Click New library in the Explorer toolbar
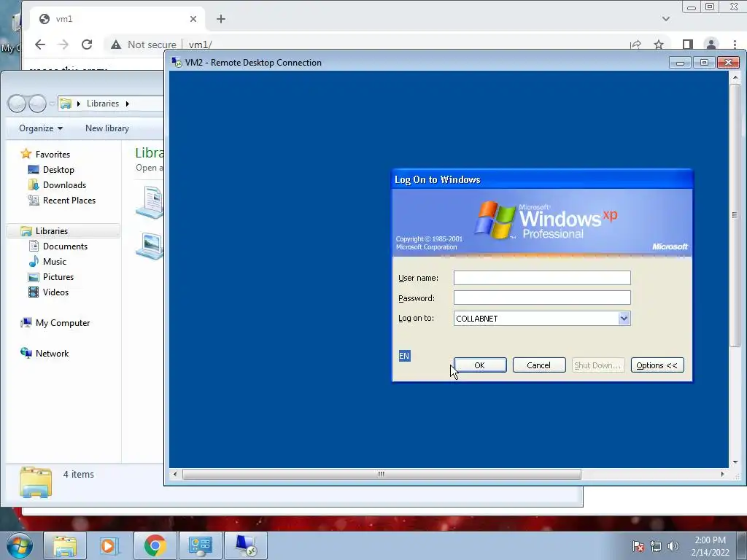The height and width of the screenshot is (560, 747). (107, 128)
